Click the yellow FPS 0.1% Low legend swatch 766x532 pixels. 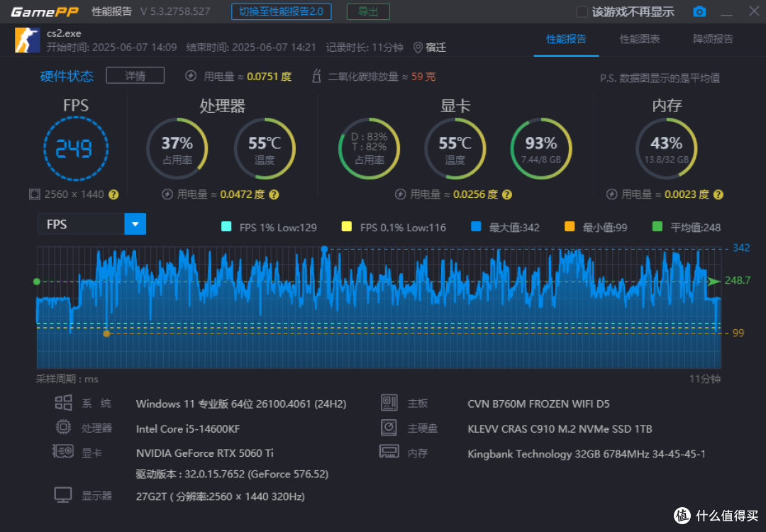[346, 226]
